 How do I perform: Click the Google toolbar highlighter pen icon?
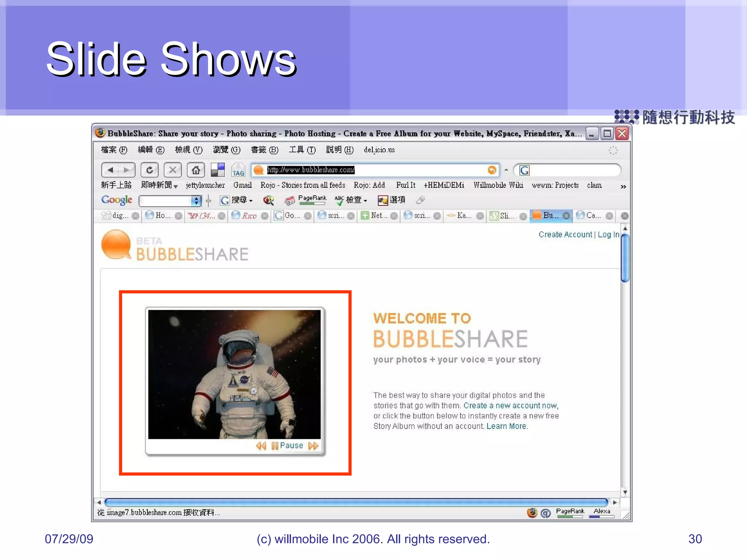(421, 200)
